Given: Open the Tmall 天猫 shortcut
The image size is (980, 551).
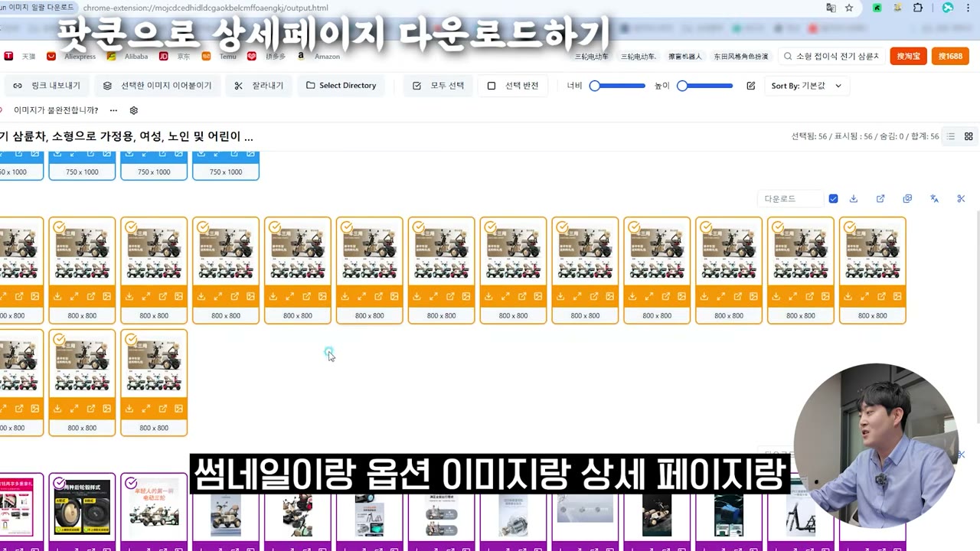Looking at the screenshot, I should pyautogui.click(x=21, y=56).
